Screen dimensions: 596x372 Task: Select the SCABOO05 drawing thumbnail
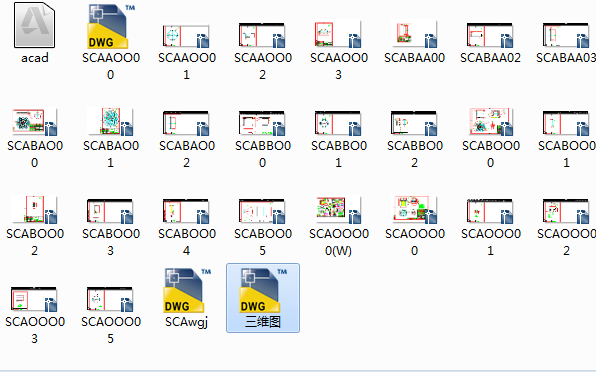tap(262, 211)
